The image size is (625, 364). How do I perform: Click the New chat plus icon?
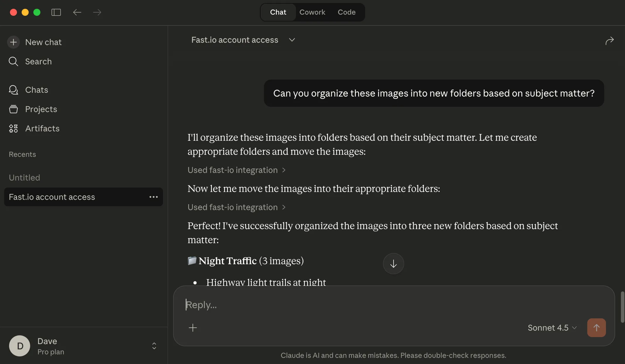pos(13,42)
